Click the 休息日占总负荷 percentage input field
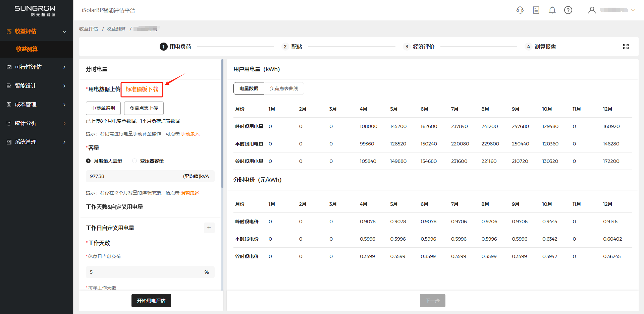 [144, 272]
